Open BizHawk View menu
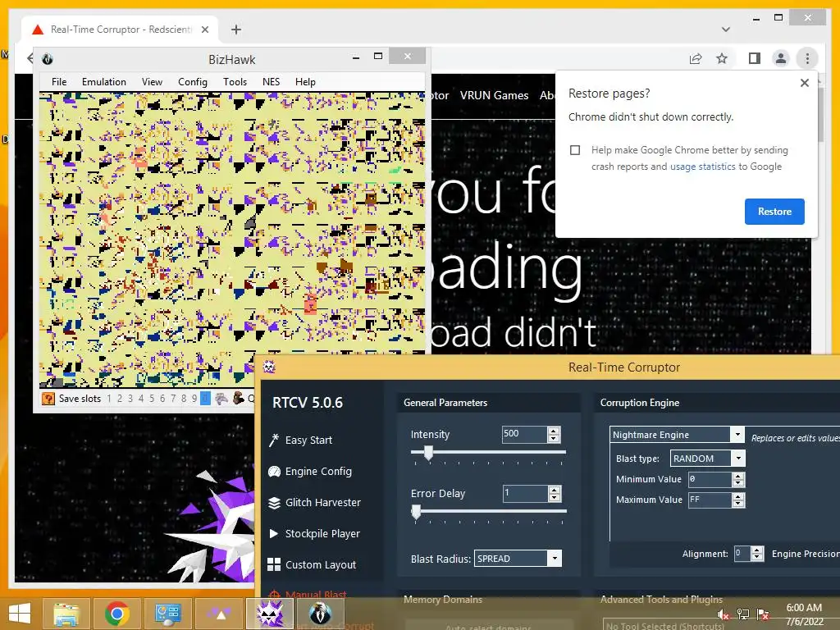This screenshot has width=840, height=630. point(152,82)
